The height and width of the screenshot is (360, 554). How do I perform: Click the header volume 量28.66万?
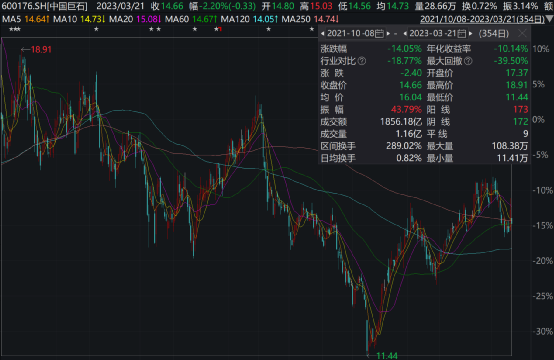pyautogui.click(x=435, y=6)
